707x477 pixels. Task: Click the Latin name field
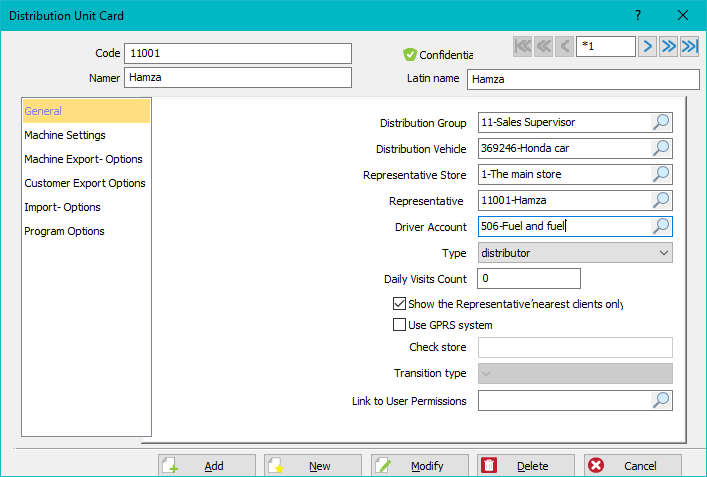click(x=583, y=79)
